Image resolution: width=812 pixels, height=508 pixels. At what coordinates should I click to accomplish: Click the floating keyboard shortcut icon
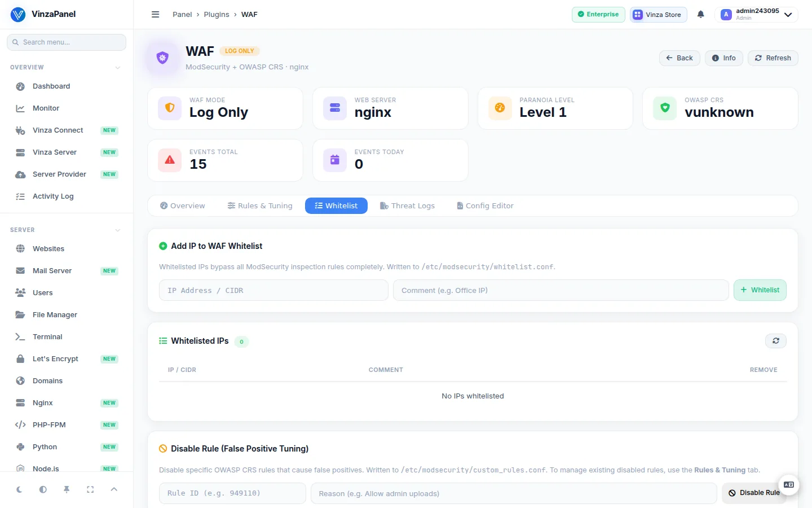(789, 485)
